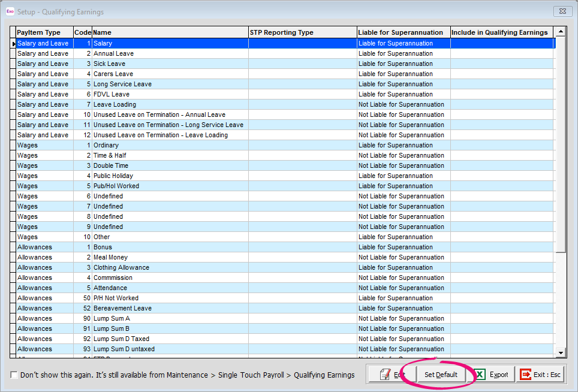Click the row indicator arrow beside Salary row
The height and width of the screenshot is (392, 578).
click(13, 44)
